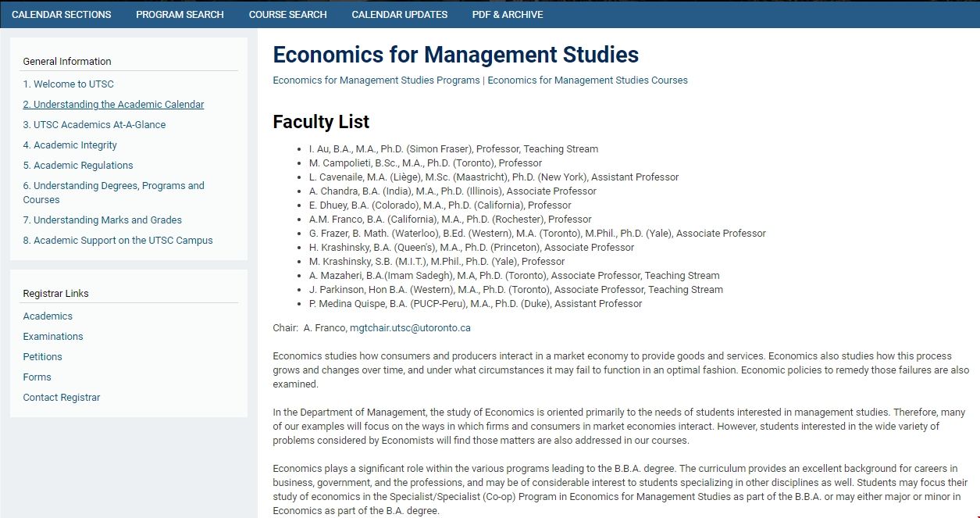Open Academic Support on the UTSC Campus
Screen dimensions: 980x518
(118, 240)
